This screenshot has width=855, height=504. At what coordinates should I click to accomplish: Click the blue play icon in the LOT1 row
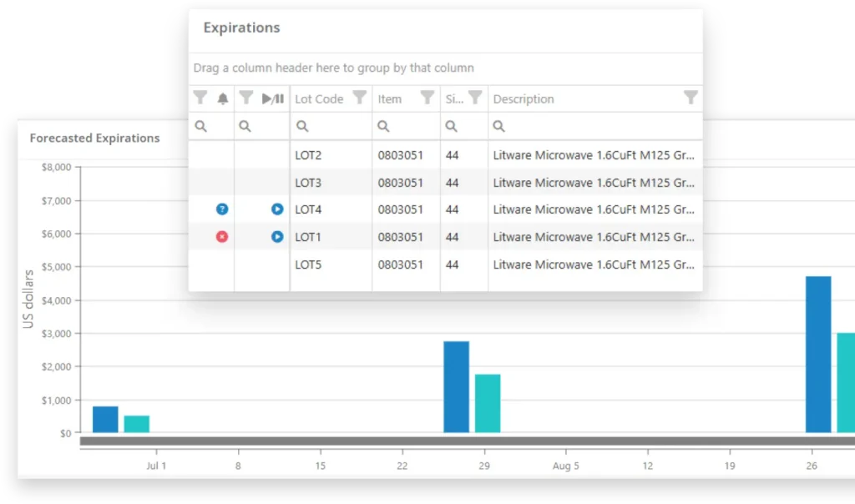(277, 236)
